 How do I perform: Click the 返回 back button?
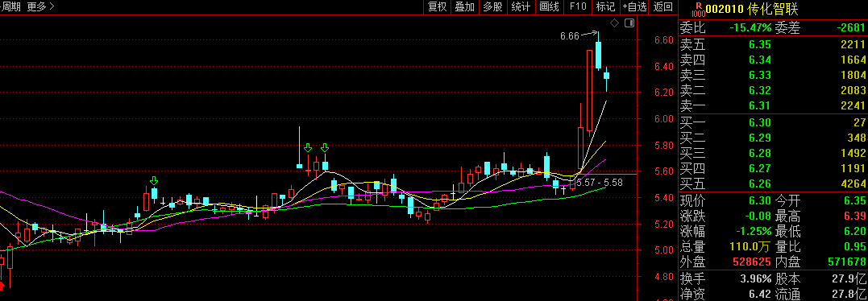point(662,6)
